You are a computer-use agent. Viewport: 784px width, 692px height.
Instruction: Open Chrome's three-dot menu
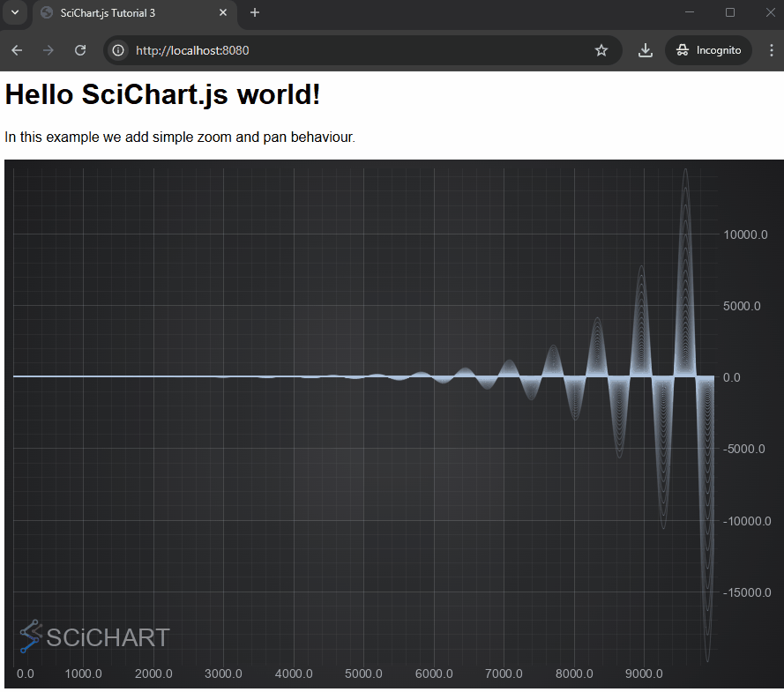coord(772,50)
